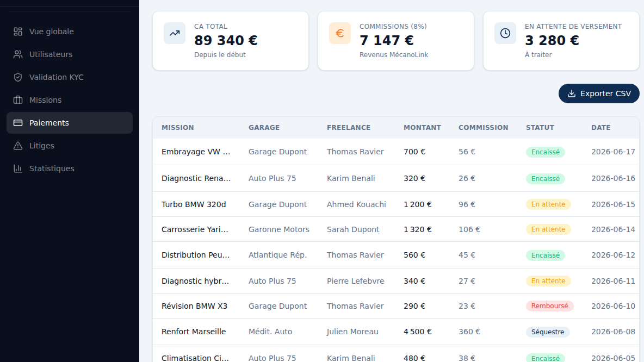Viewport: 644px width, 362px height.
Task: Click the DATE column header
Action: (601, 128)
